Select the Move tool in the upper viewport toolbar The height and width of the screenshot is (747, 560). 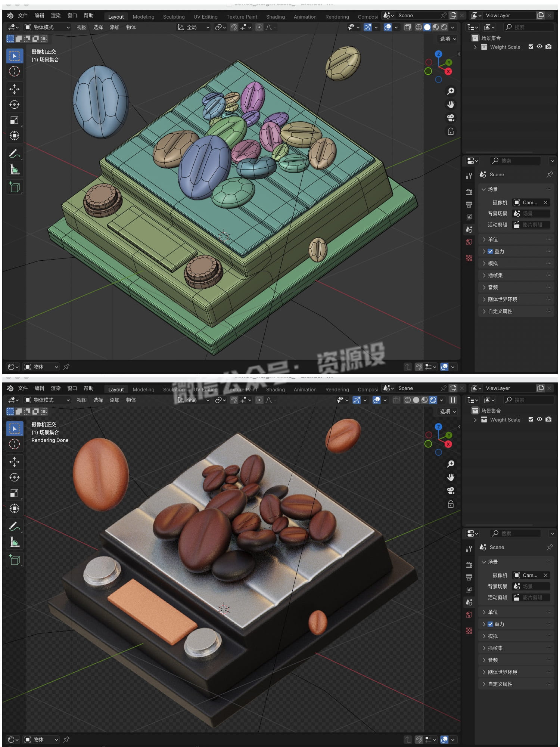[x=14, y=89]
